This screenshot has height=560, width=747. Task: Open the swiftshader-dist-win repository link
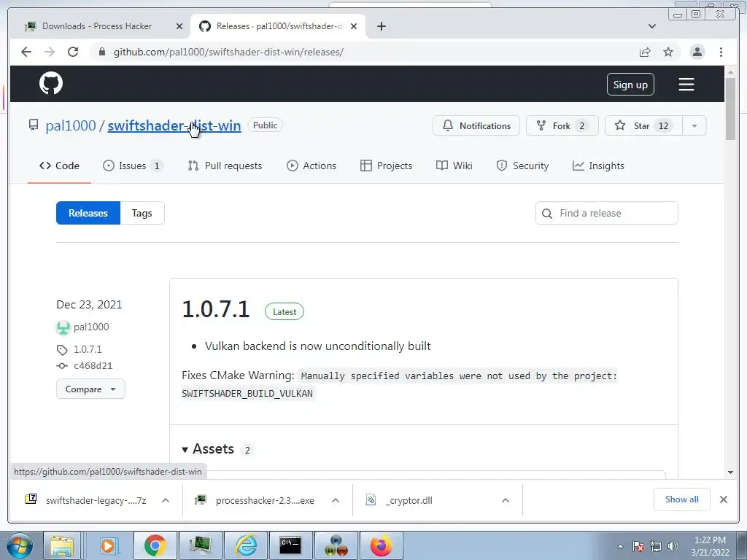pyautogui.click(x=174, y=125)
